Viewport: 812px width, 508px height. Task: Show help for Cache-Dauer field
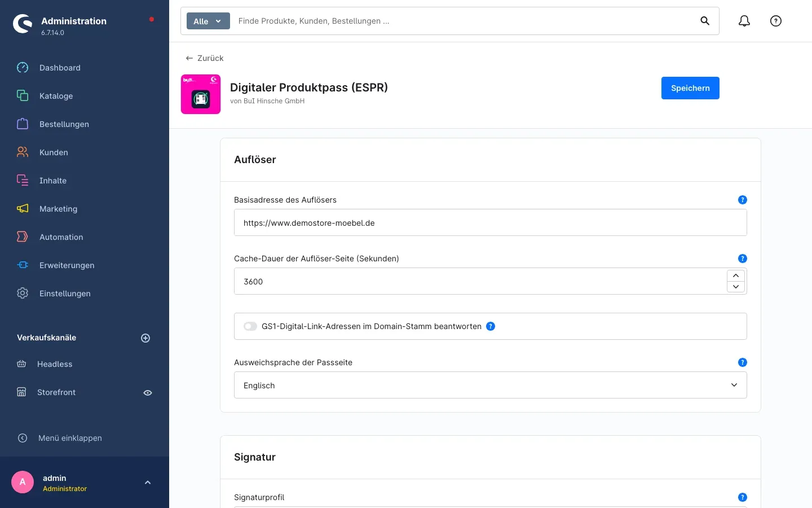[743, 259]
